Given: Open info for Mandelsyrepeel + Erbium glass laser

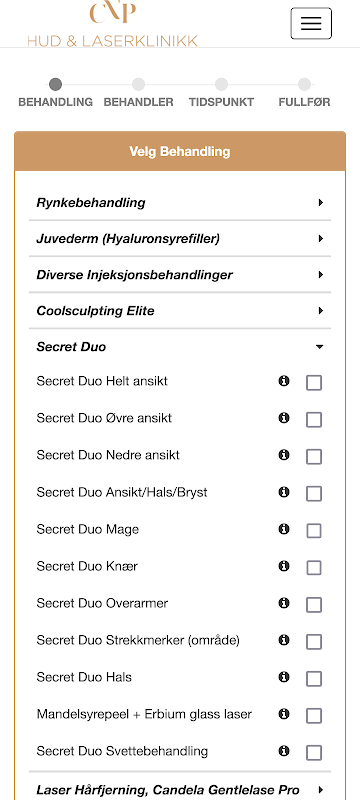Looking at the screenshot, I should [x=284, y=714].
